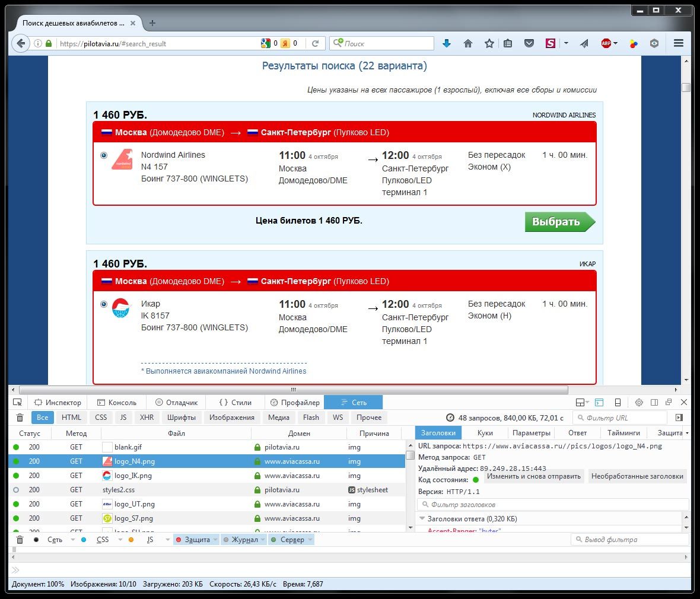Image resolution: width=700 pixels, height=599 pixels.
Task: Click the Pocket icon in toolbar
Action: coord(529,43)
